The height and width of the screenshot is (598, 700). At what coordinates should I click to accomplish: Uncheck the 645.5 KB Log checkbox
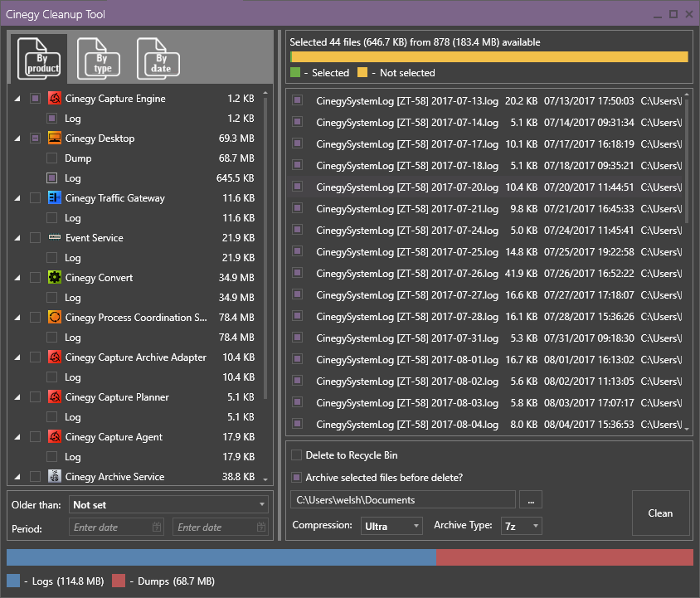[x=51, y=178]
